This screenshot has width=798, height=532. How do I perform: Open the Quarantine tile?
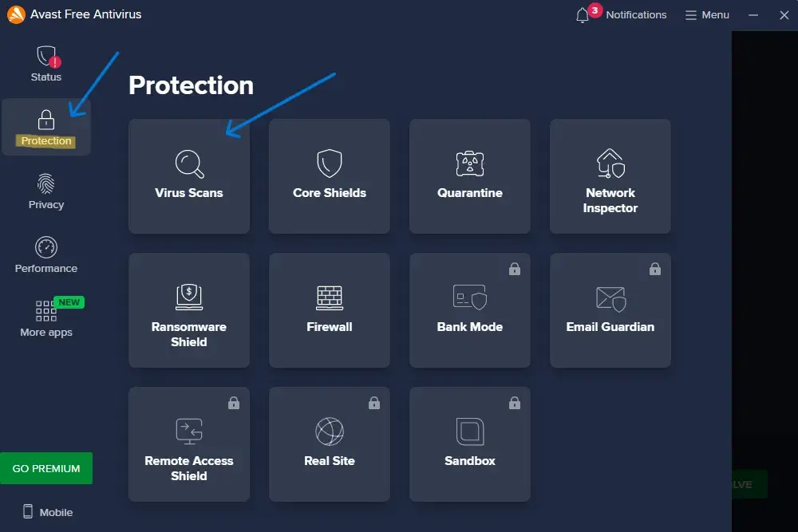click(x=470, y=176)
